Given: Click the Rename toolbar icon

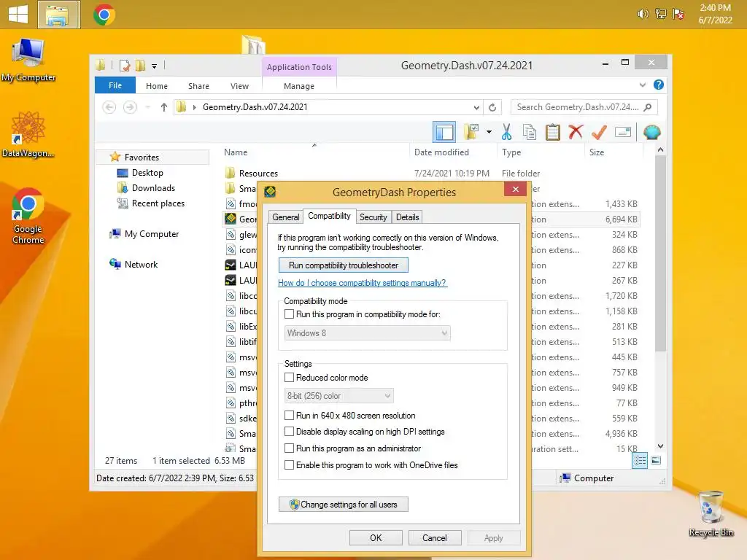Looking at the screenshot, I should point(623,132).
